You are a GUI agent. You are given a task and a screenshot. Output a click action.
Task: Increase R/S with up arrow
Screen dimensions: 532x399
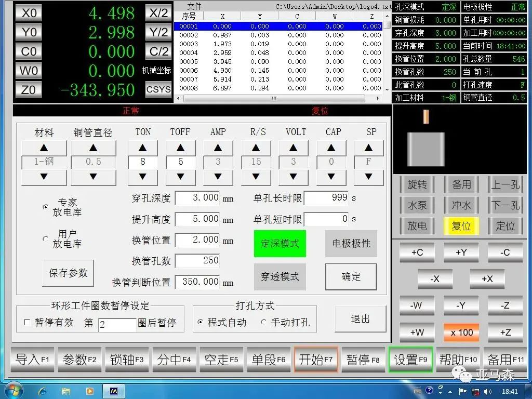pyautogui.click(x=256, y=148)
